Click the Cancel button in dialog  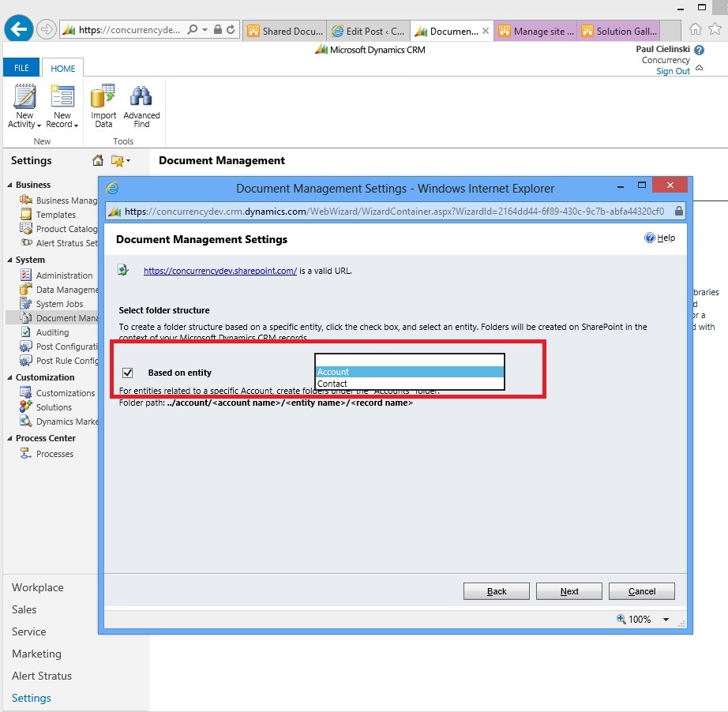pyautogui.click(x=642, y=591)
